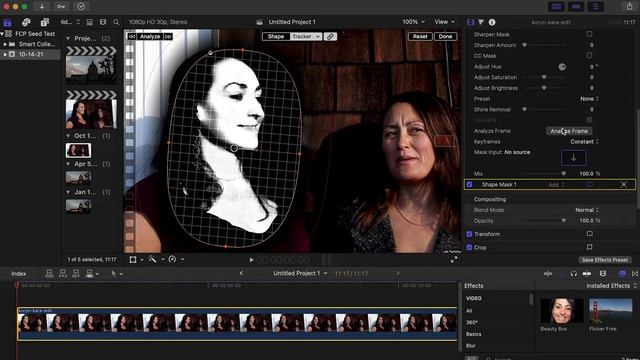
Task: Click the Crop onscreen control icon
Action: [589, 247]
